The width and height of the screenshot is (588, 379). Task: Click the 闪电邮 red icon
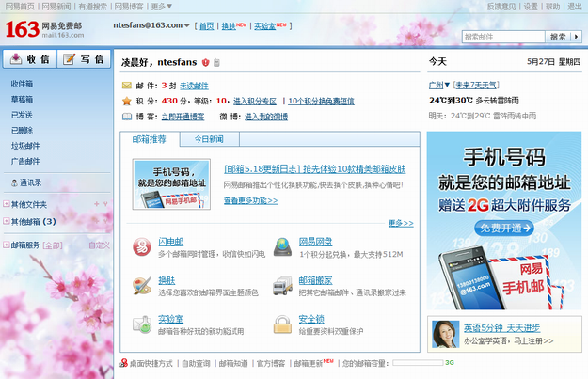(x=142, y=247)
